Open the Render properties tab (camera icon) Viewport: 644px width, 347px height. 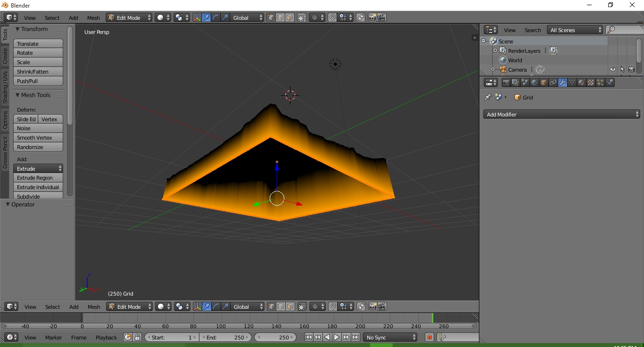[x=506, y=83]
